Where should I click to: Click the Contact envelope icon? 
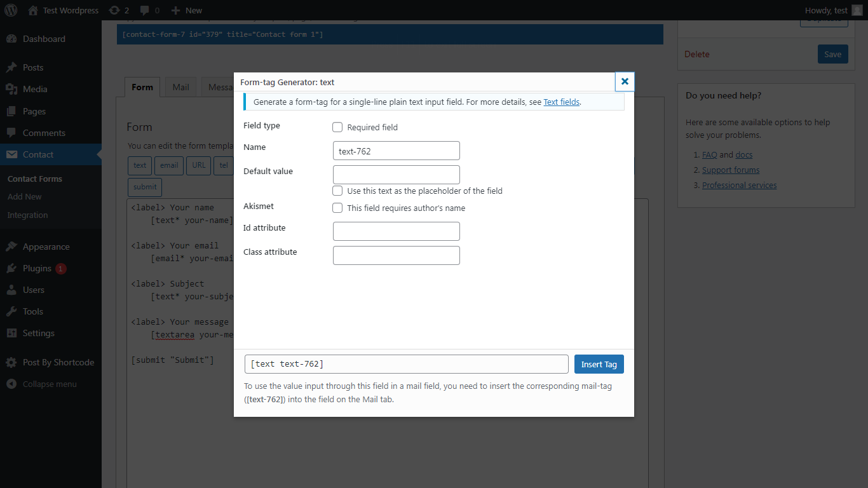[x=11, y=154]
